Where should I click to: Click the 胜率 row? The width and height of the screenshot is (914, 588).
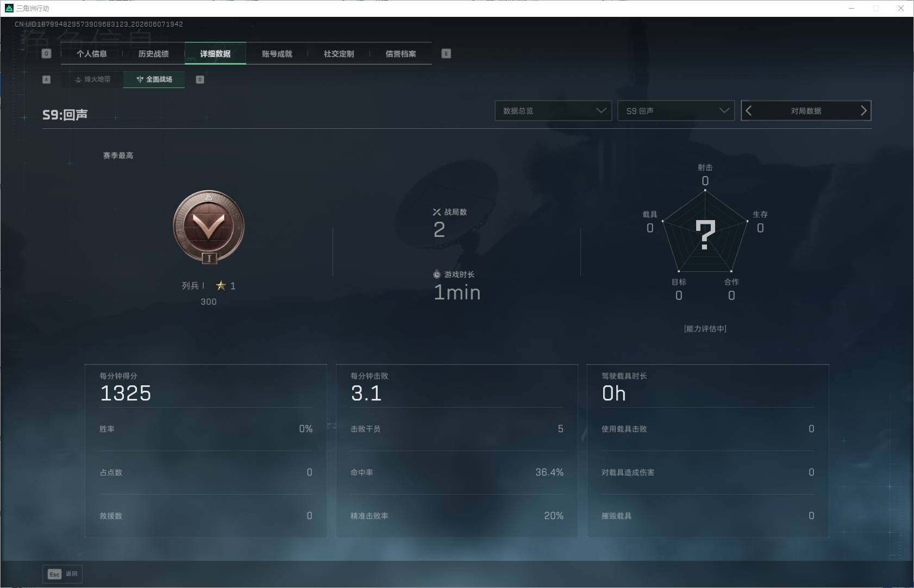[x=206, y=429]
